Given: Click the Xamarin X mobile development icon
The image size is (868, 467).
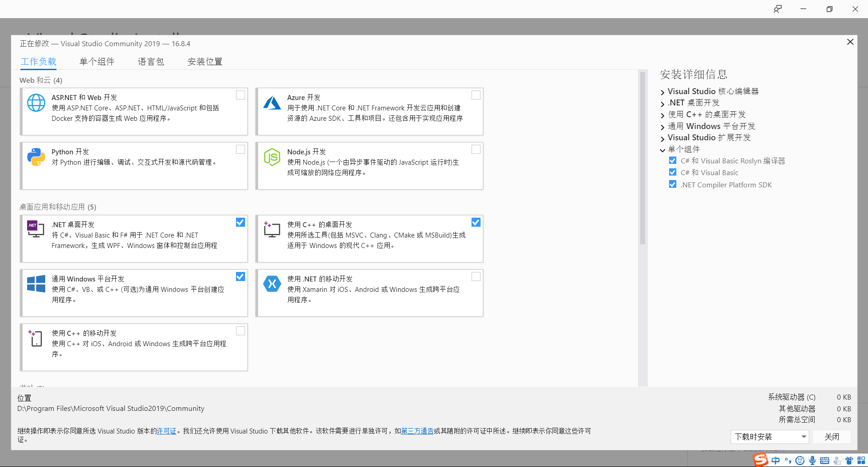Looking at the screenshot, I should (x=272, y=284).
